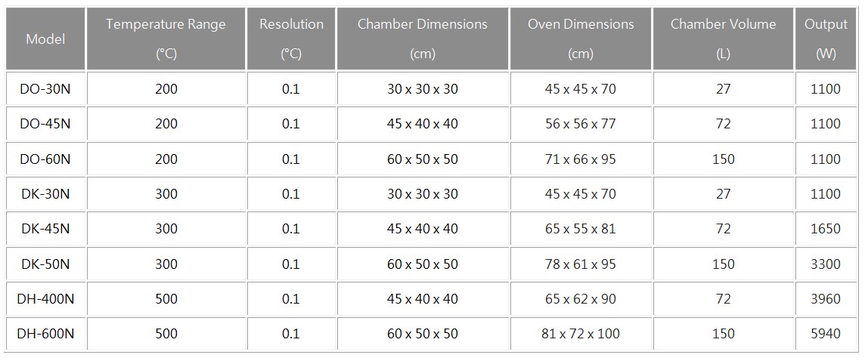868x361 pixels.
Task: Select the Chamber Dimensions header cell
Action: (x=423, y=39)
